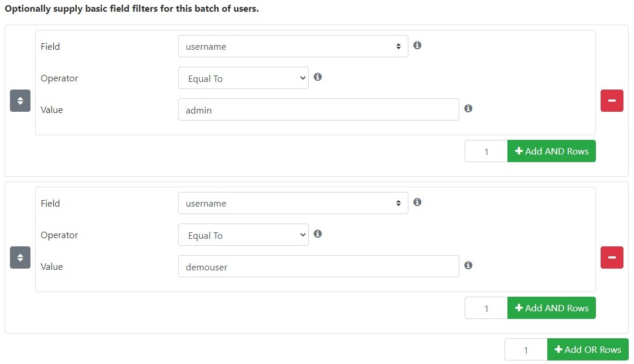Click info icon next to first Operator select

click(x=318, y=77)
